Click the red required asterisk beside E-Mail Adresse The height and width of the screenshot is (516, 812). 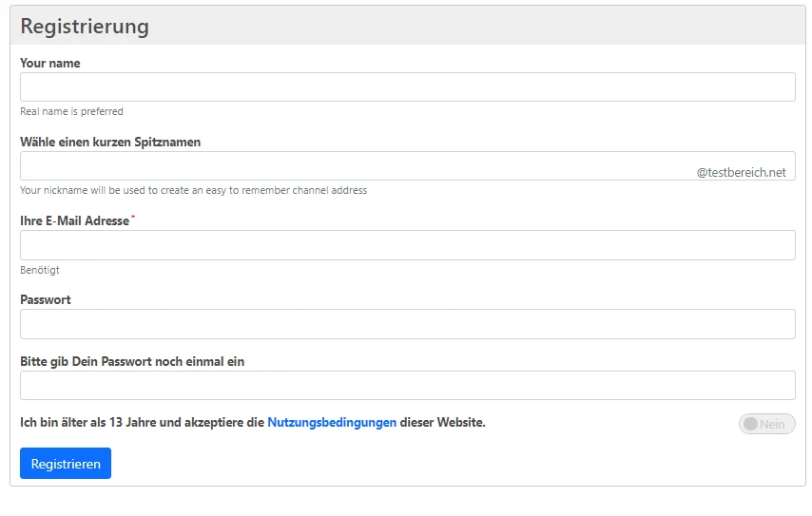(133, 219)
